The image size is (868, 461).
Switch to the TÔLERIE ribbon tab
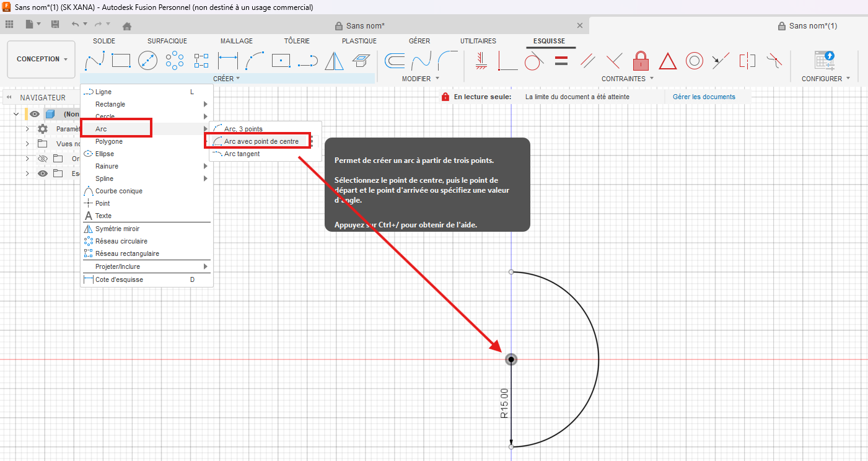coord(297,41)
